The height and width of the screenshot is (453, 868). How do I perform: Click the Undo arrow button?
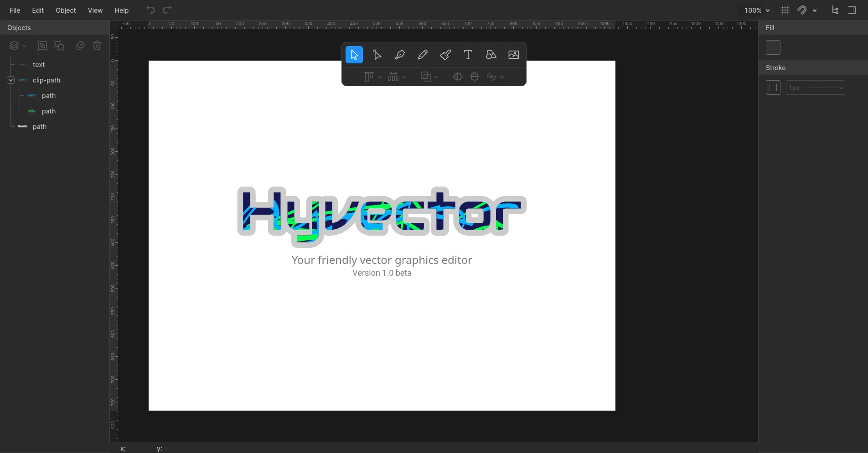(x=150, y=10)
